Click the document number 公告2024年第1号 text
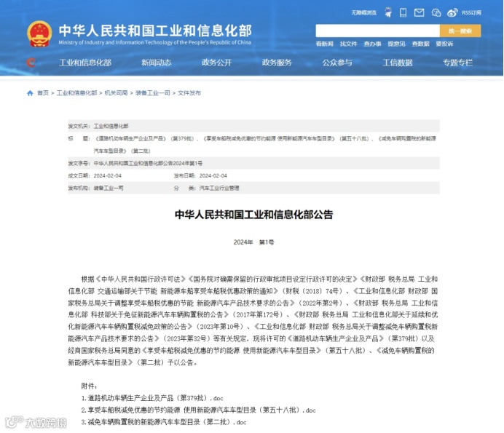504x433 pixels. 148,163
